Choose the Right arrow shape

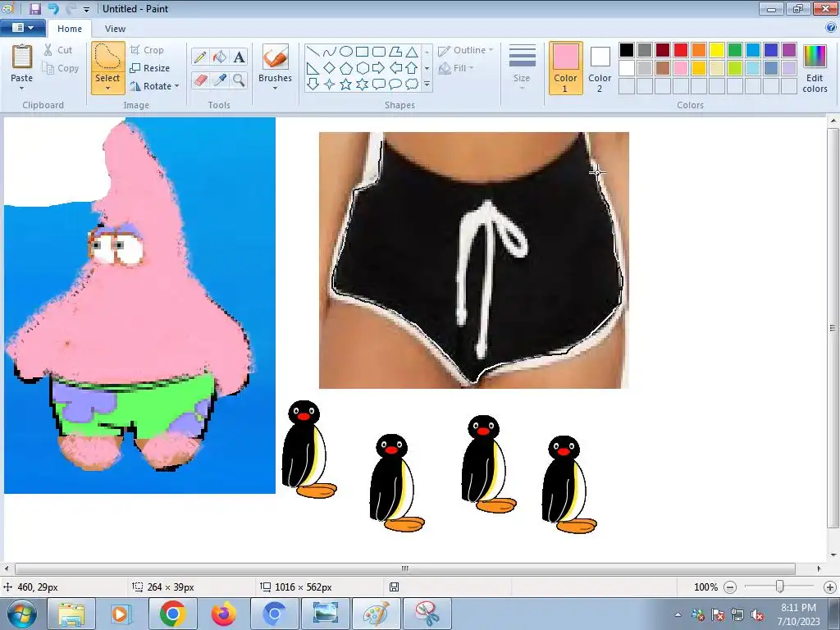(x=379, y=68)
